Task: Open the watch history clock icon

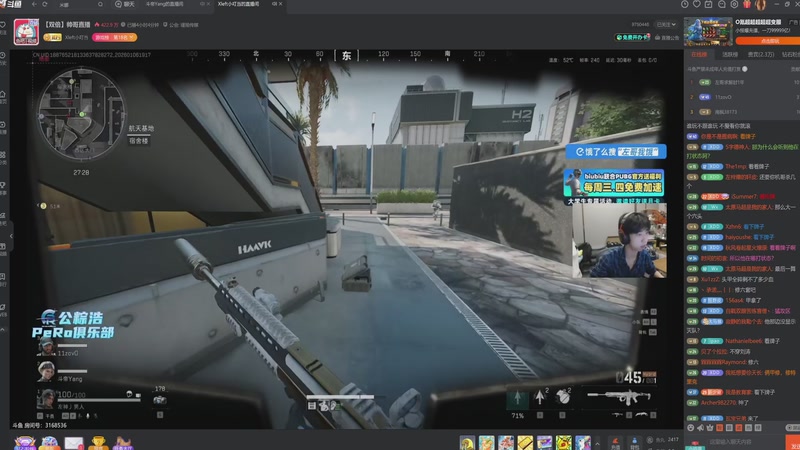Action: (x=685, y=4)
